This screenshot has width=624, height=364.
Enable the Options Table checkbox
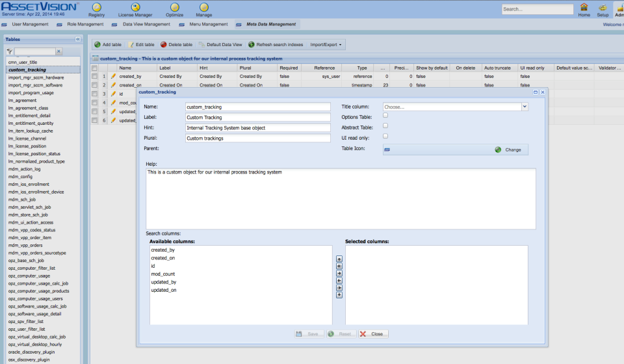[385, 115]
